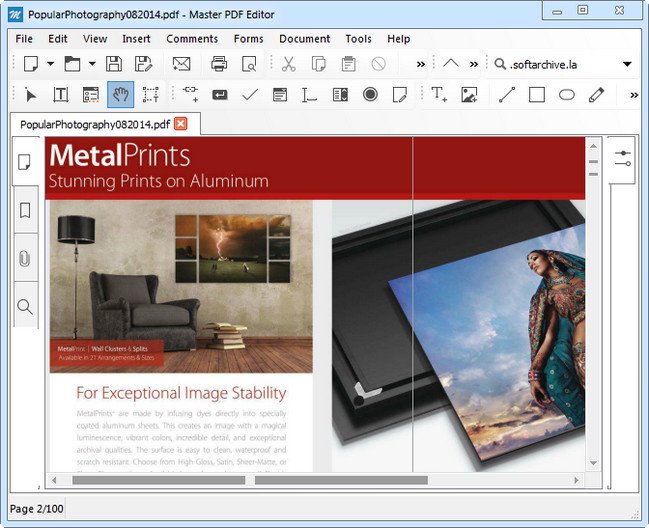Send the PDF by email envelope icon
The height and width of the screenshot is (528, 649).
click(181, 64)
